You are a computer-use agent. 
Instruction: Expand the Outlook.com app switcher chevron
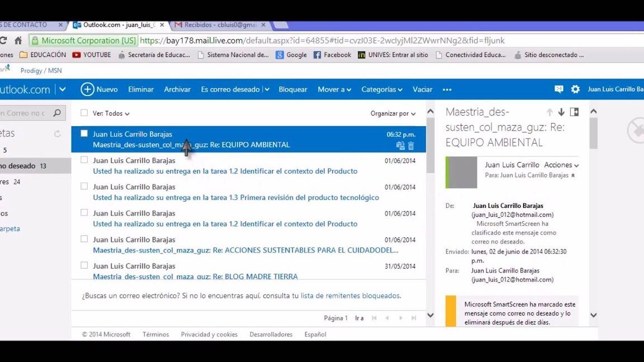[63, 89]
